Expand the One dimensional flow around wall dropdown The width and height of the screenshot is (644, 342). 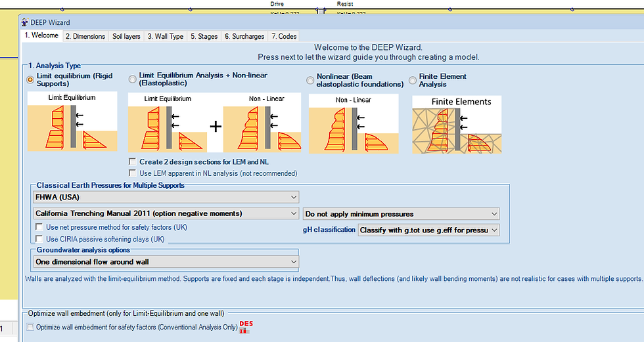[x=166, y=262]
